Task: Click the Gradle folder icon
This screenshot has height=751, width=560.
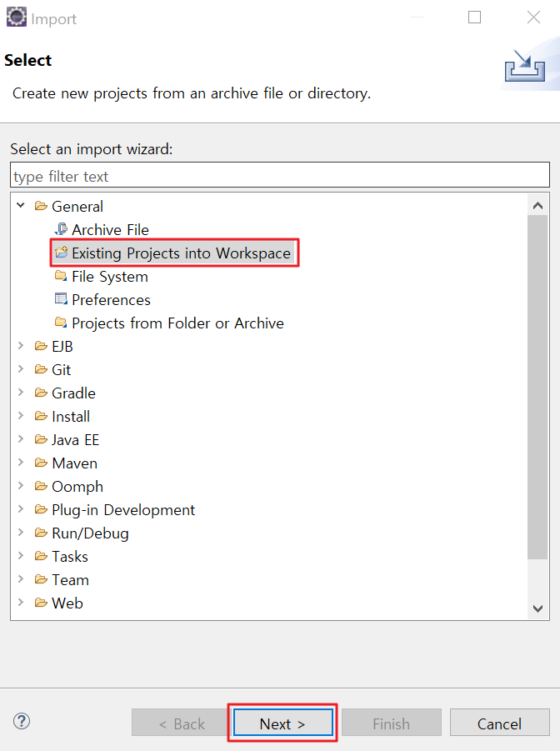Action: point(42,393)
